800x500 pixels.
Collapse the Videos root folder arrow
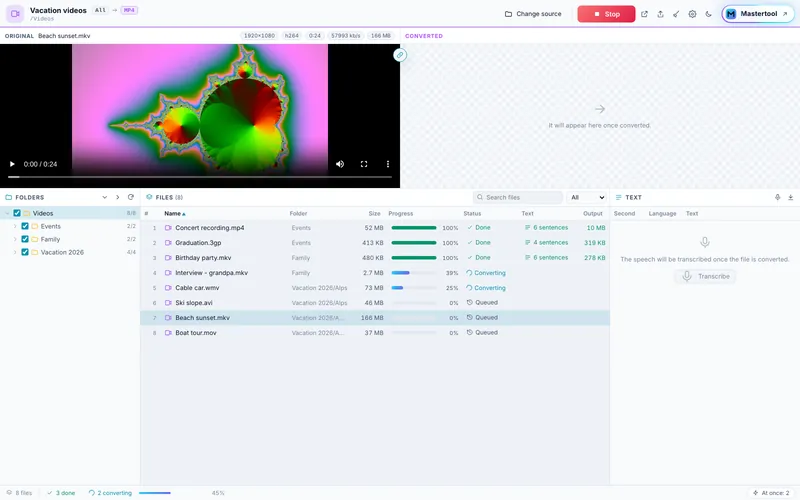pos(7,213)
